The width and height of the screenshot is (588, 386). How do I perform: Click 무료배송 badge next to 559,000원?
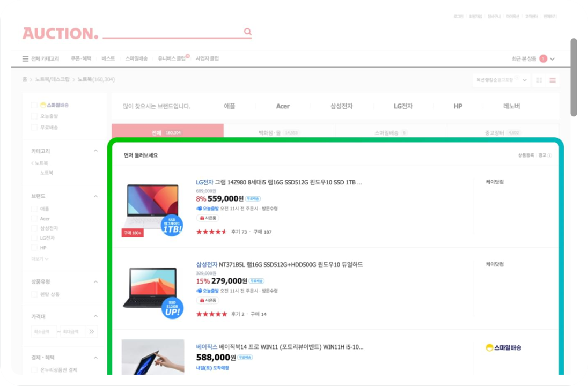(x=253, y=198)
